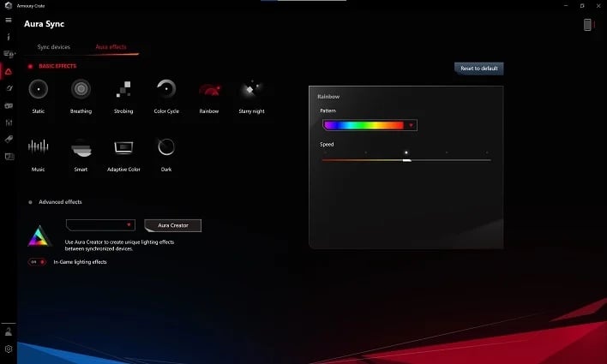607x364 pixels.
Task: Click the Aura Creator description text
Action: point(120,245)
